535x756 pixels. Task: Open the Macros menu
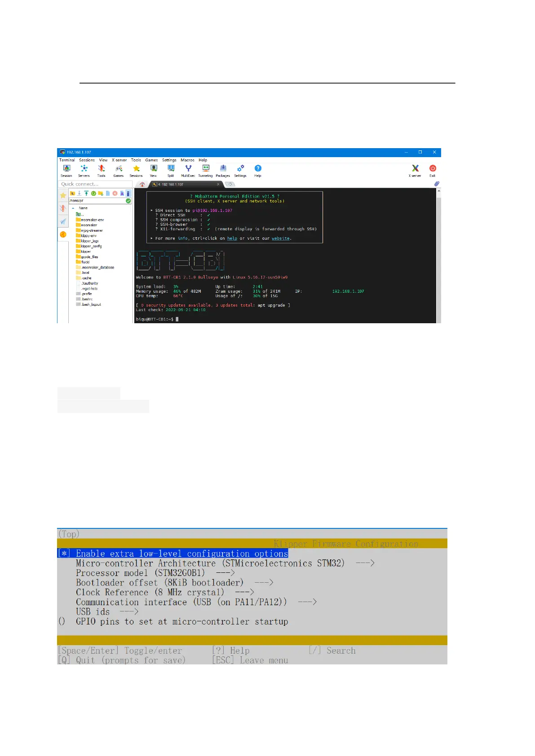[x=187, y=160]
